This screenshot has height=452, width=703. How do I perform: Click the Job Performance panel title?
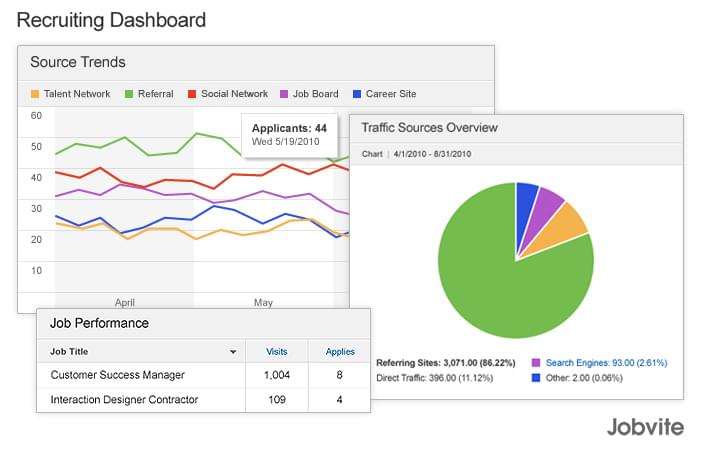tap(99, 323)
